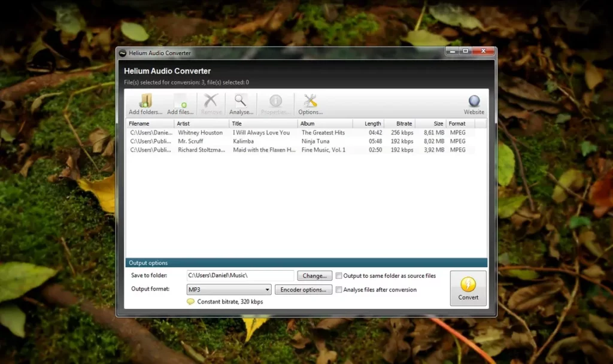The height and width of the screenshot is (364, 613).
Task: Enable analyse files after conversion
Action: [x=339, y=289]
